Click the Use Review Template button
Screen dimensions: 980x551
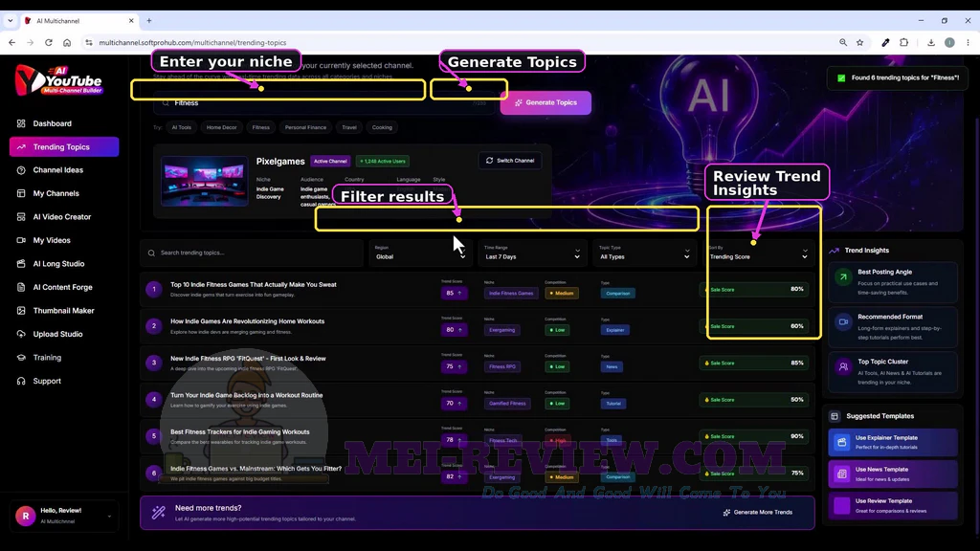point(893,506)
